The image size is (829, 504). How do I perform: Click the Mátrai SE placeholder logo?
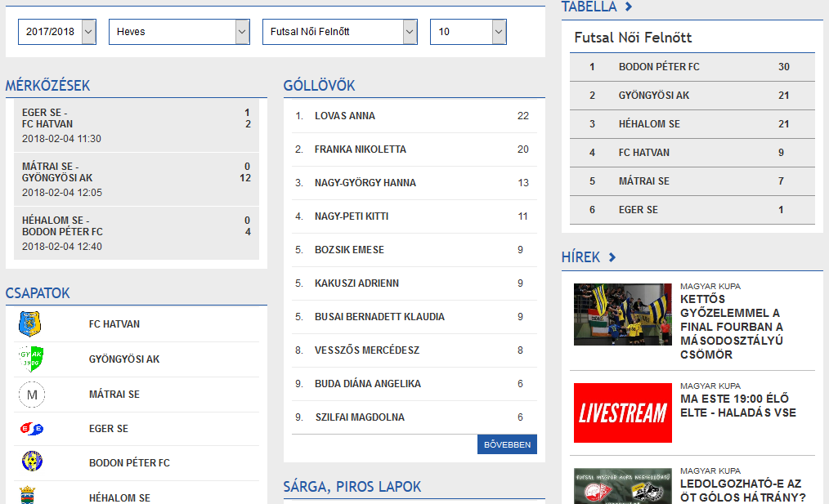click(32, 395)
